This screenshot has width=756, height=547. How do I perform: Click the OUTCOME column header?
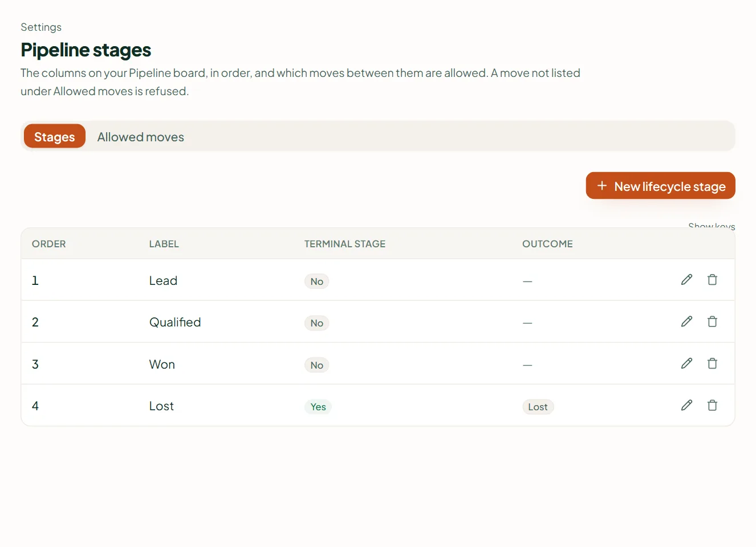[547, 244]
